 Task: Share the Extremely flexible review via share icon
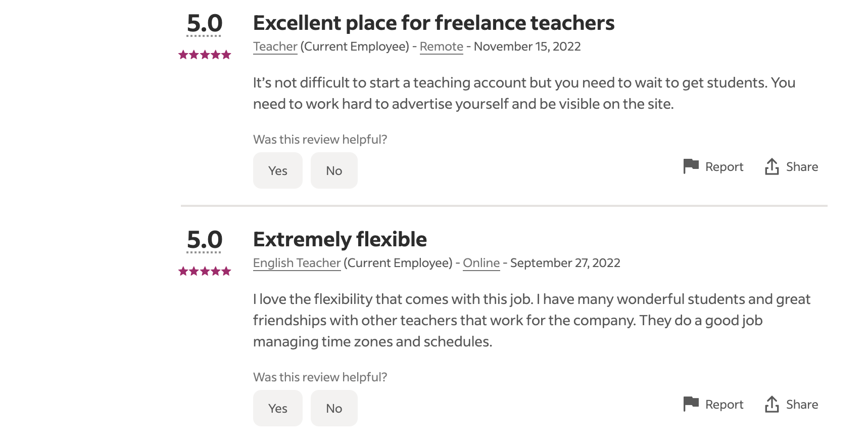click(x=771, y=404)
